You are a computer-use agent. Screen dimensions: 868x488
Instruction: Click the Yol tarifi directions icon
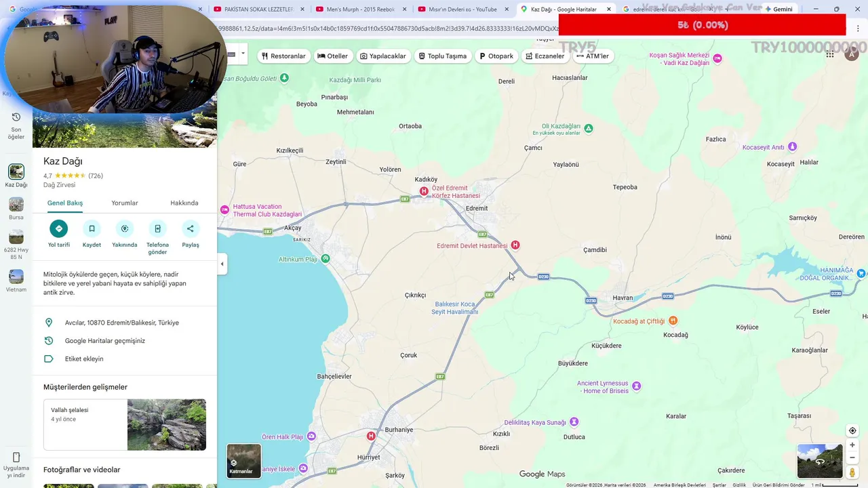pos(59,228)
